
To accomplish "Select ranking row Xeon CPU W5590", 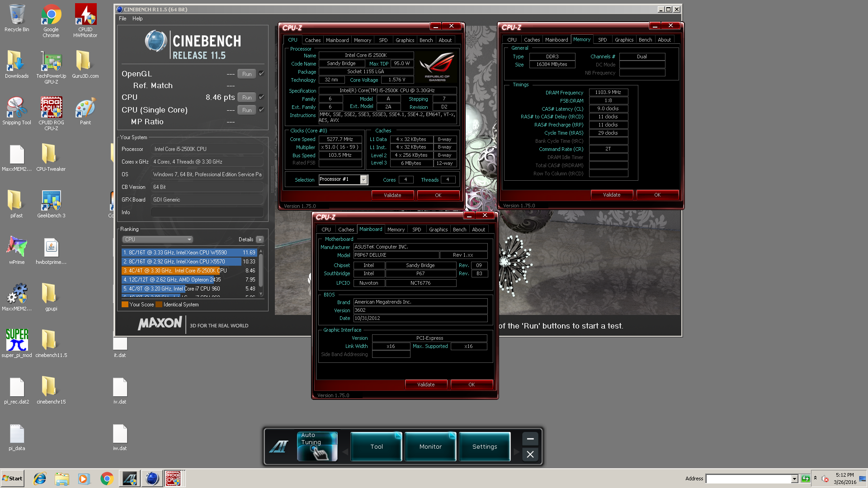I will click(189, 253).
